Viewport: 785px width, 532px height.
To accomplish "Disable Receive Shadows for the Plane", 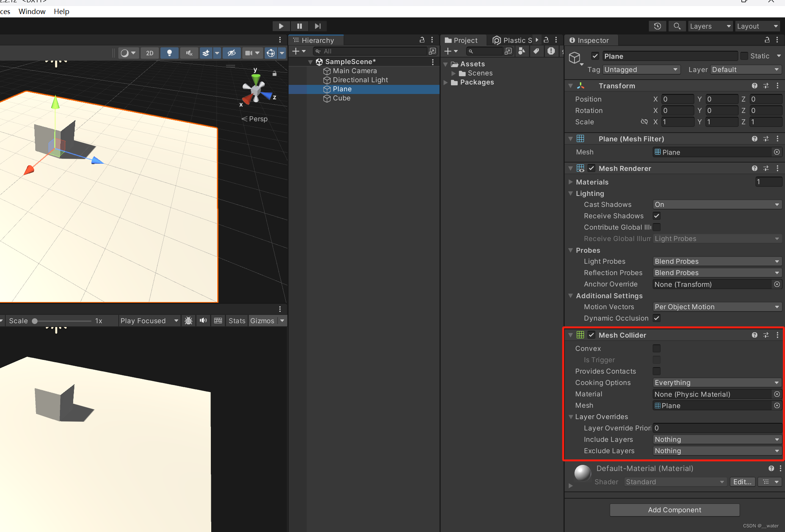I will (656, 216).
